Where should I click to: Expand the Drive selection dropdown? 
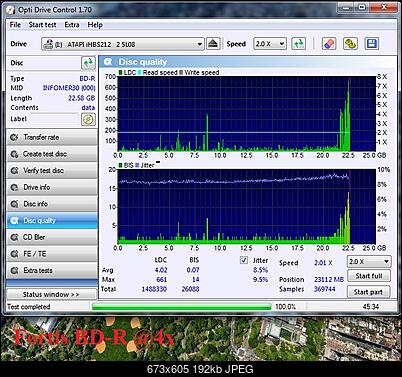[123, 44]
